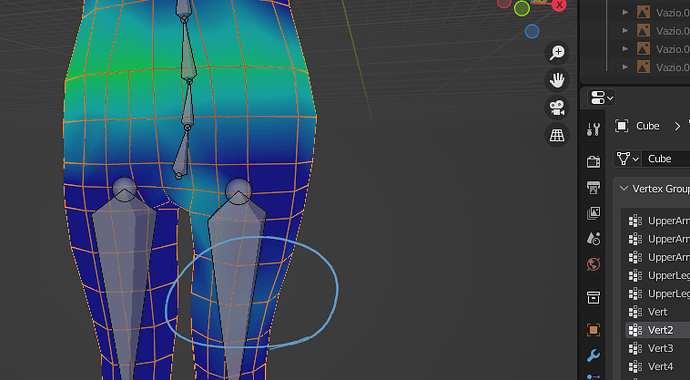Open the Render properties tab
The height and width of the screenshot is (380, 690).
593,161
